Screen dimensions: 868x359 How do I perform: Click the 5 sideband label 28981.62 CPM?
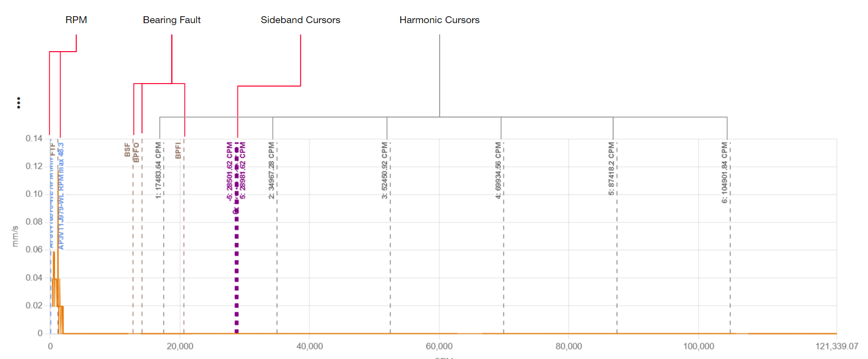click(243, 171)
